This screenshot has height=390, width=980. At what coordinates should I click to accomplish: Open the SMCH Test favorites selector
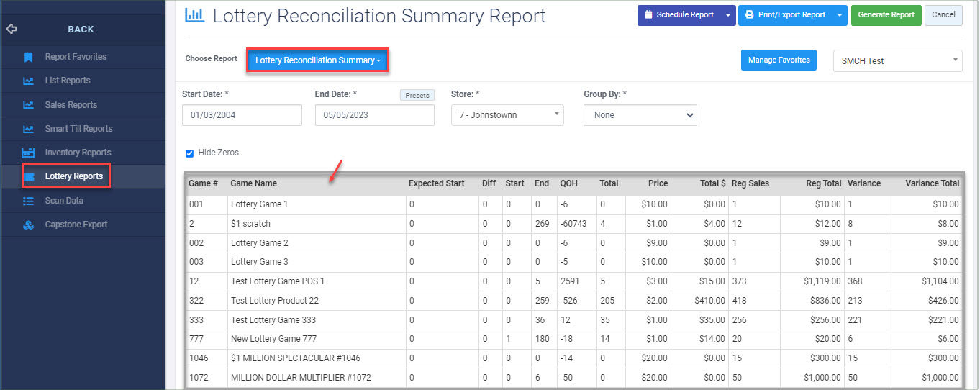pyautogui.click(x=897, y=61)
